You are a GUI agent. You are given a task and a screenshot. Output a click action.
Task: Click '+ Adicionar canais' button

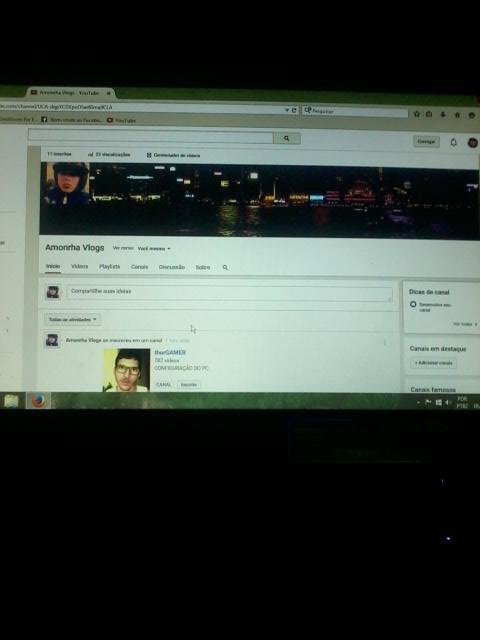[433, 363]
